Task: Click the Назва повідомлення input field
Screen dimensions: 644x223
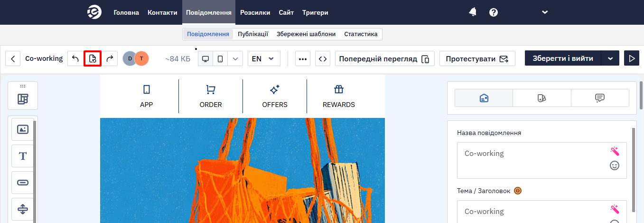Action: [x=542, y=160]
